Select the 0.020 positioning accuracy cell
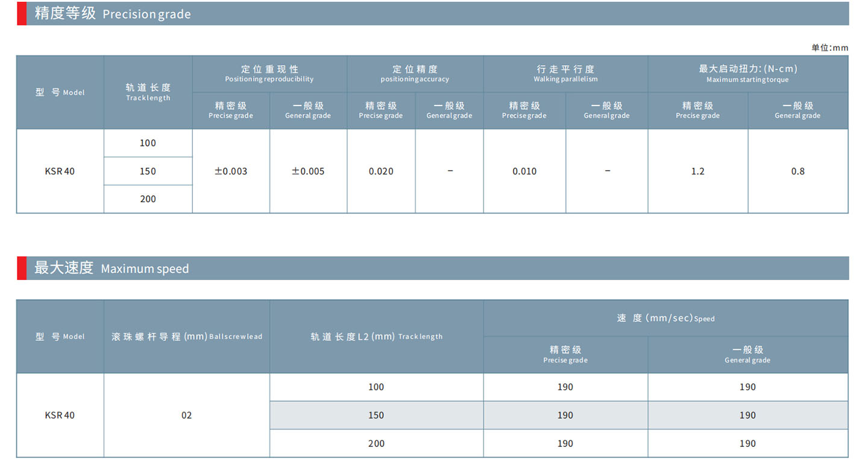This screenshot has height=465, width=868. [381, 171]
